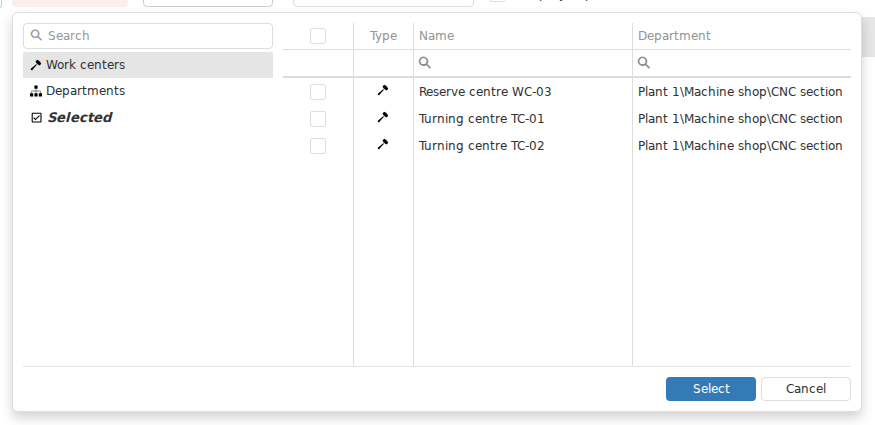Click the department cell of Turning centre TC-02
875x425 pixels.
(x=742, y=146)
